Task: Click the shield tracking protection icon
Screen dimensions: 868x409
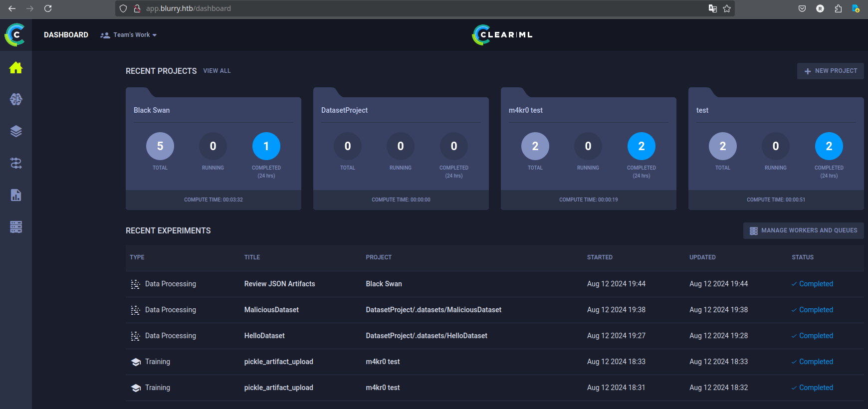Action: click(x=123, y=8)
